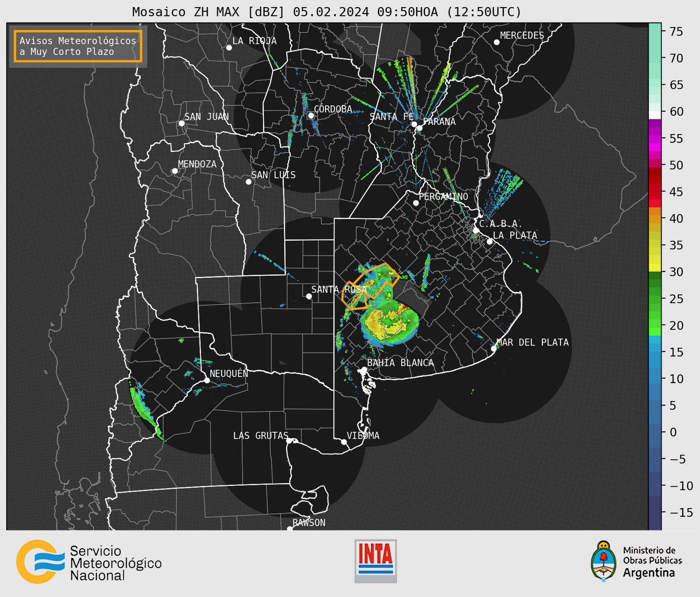700x597 pixels.
Task: Click the green radar echo band west of Neuquén
Action: click(x=144, y=408)
